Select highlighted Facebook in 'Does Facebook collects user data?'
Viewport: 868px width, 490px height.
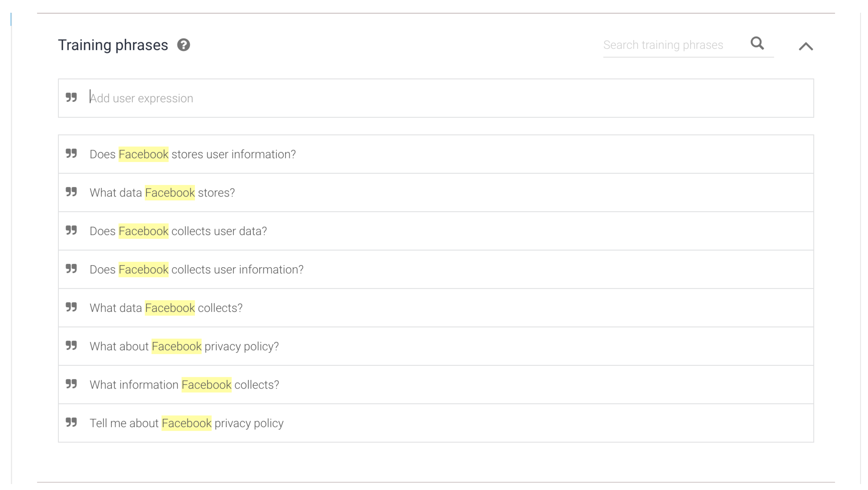tap(143, 231)
